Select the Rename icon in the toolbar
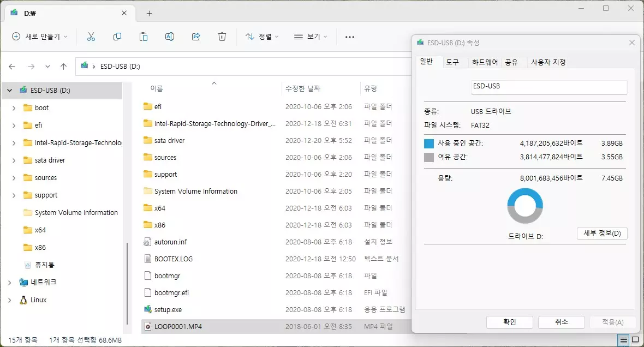The width and height of the screenshot is (644, 347). point(170,37)
